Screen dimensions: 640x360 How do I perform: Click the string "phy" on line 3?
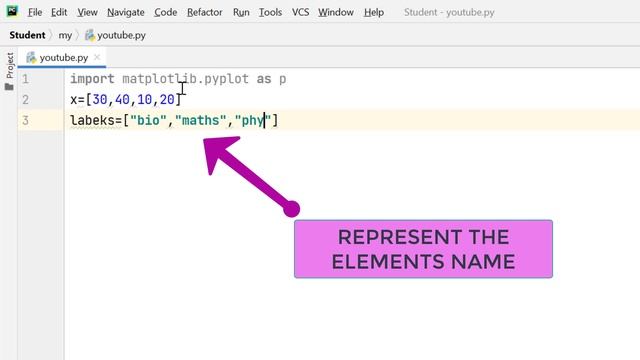[x=253, y=120]
